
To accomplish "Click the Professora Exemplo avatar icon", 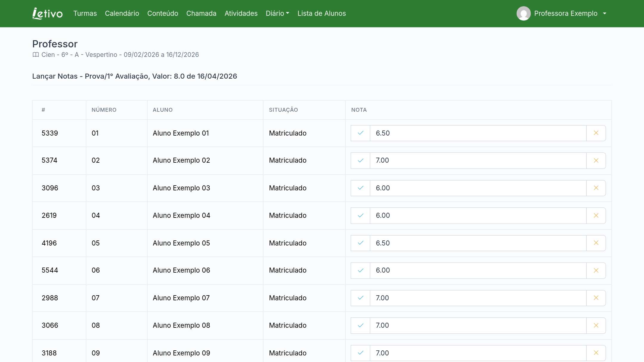I will [x=524, y=13].
